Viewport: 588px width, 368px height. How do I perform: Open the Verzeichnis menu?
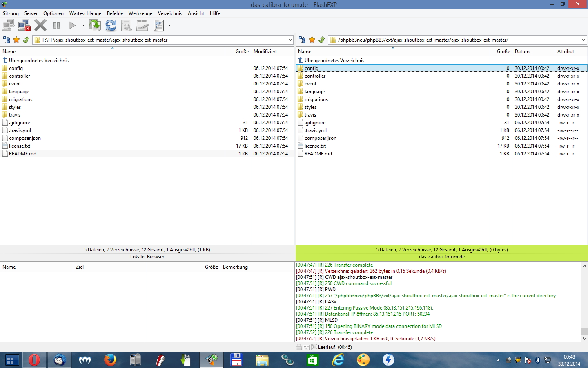coord(170,13)
